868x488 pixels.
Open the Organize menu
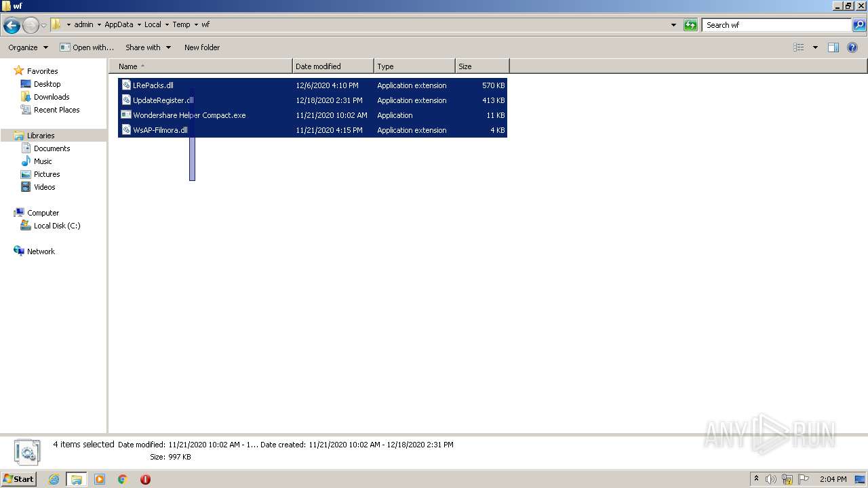tap(28, 47)
